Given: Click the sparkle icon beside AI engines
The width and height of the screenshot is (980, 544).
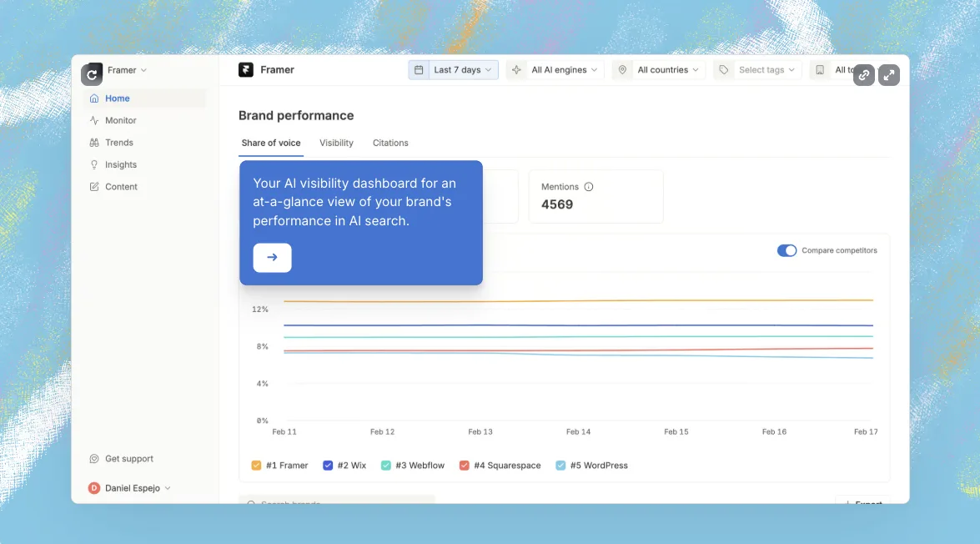Looking at the screenshot, I should 516,70.
